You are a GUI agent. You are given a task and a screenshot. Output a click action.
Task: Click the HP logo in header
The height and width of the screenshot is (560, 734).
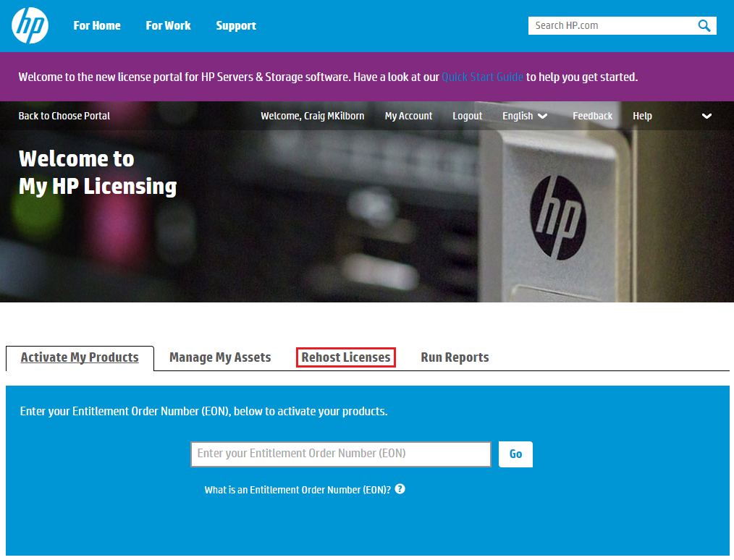(x=30, y=26)
